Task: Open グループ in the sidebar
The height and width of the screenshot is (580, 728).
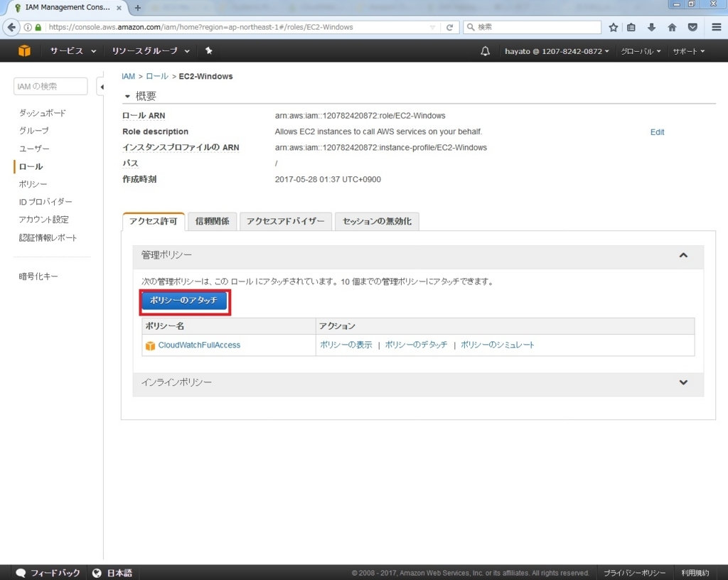Action: click(x=33, y=131)
